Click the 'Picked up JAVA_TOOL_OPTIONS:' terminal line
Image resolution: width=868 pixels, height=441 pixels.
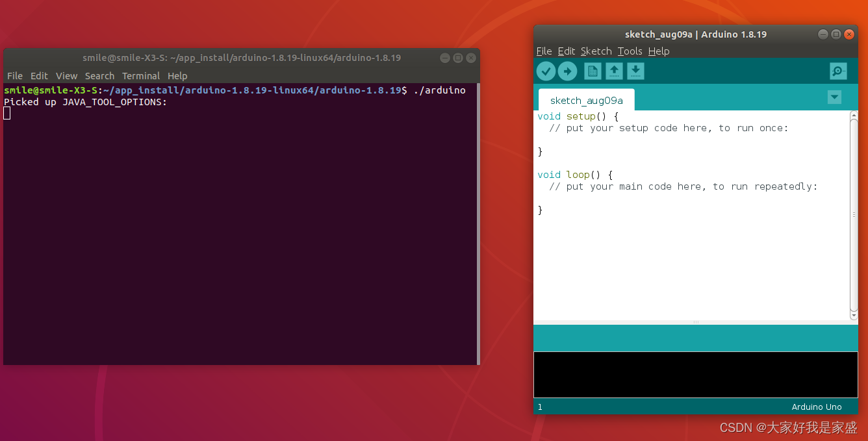pos(86,102)
